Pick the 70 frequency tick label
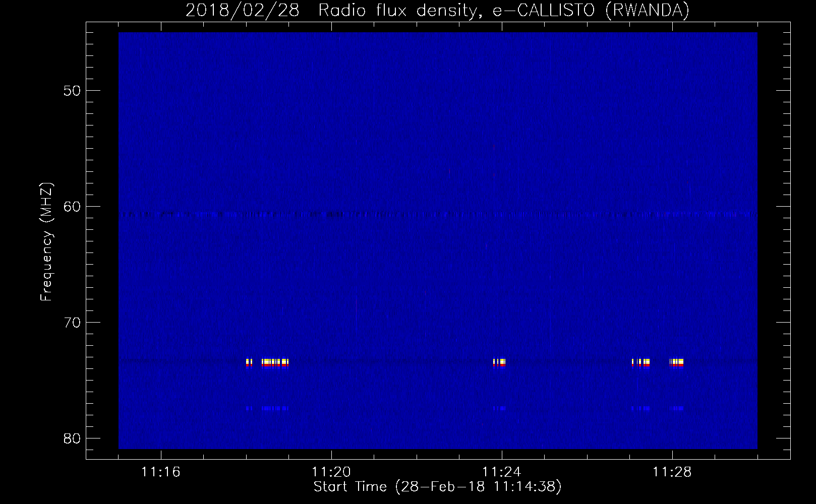Viewport: 816px width, 504px height. (x=71, y=323)
